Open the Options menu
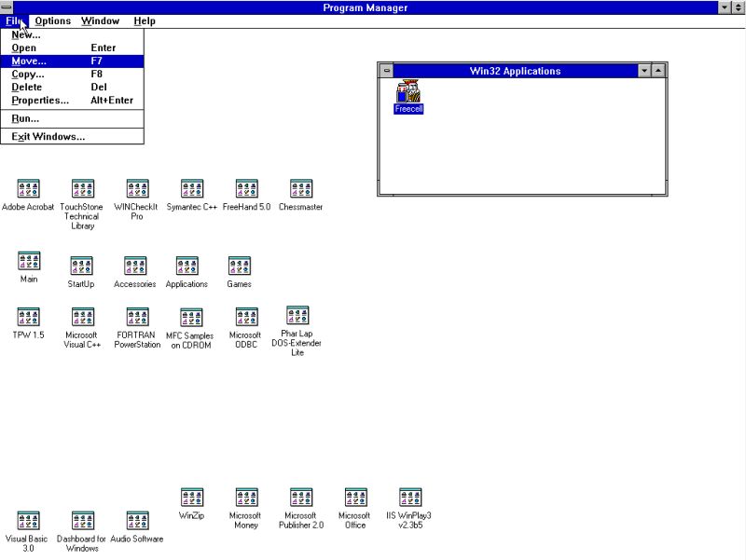 coord(53,20)
